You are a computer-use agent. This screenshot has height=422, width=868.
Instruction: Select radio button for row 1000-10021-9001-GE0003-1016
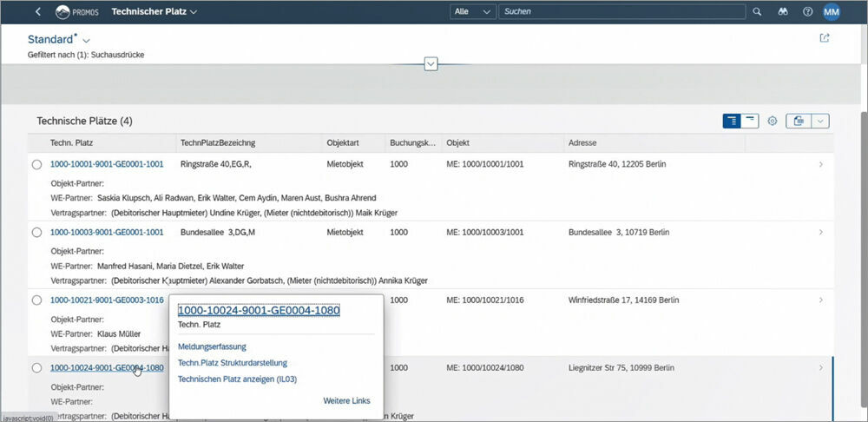pos(37,300)
